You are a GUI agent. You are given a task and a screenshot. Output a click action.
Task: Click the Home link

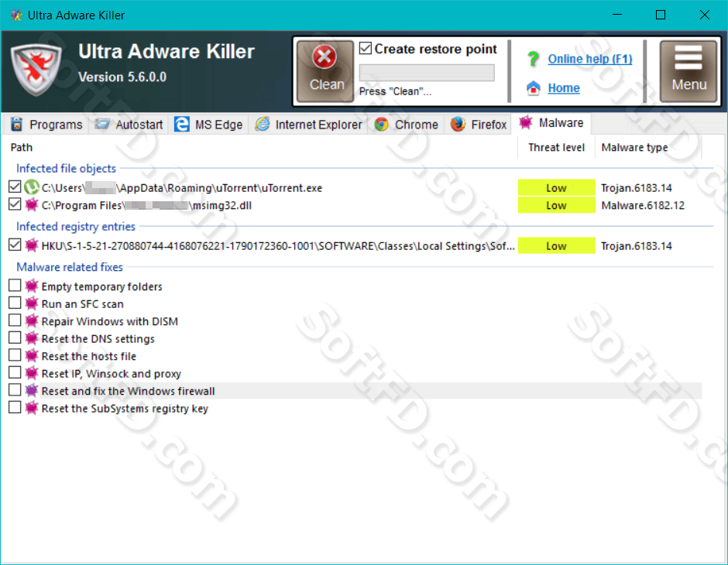(564, 87)
